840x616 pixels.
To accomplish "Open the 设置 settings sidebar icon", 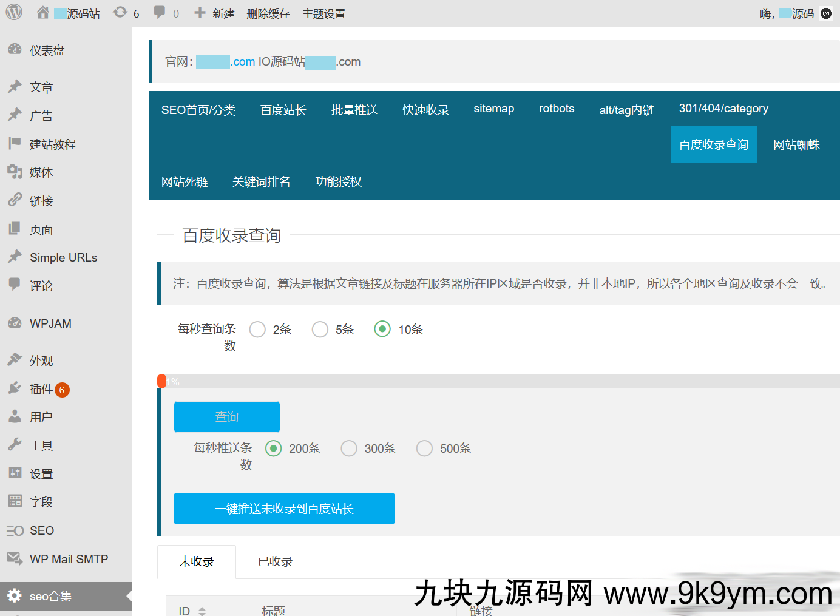I will (15, 473).
